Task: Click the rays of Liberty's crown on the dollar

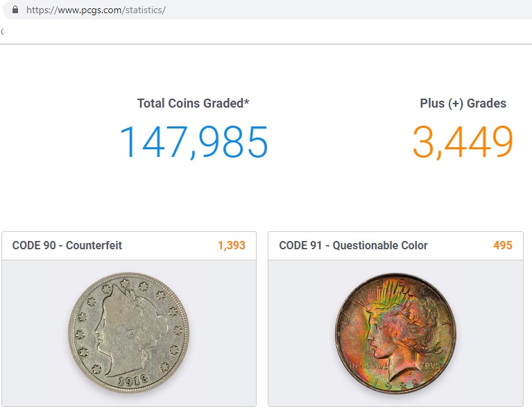Action: pos(391,291)
